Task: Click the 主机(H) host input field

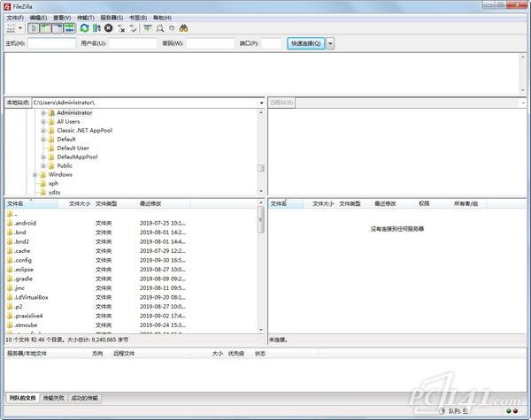Action: pyautogui.click(x=52, y=43)
